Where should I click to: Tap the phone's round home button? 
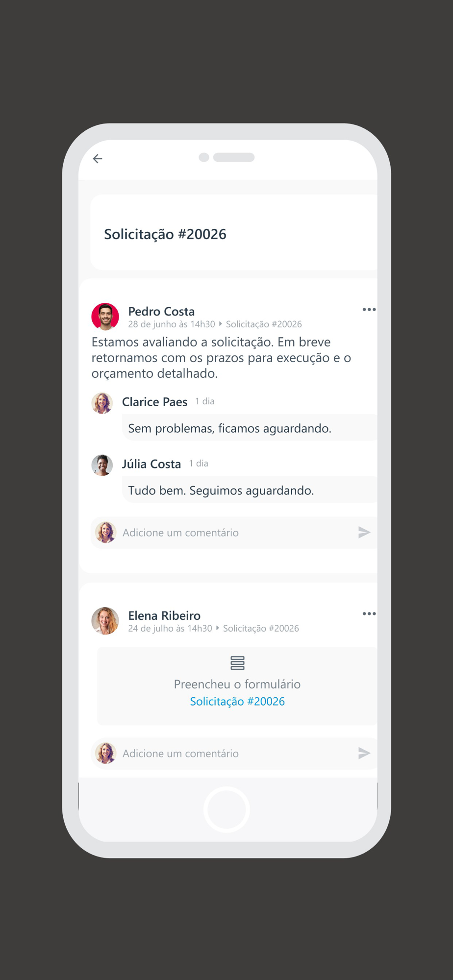pos(226,809)
